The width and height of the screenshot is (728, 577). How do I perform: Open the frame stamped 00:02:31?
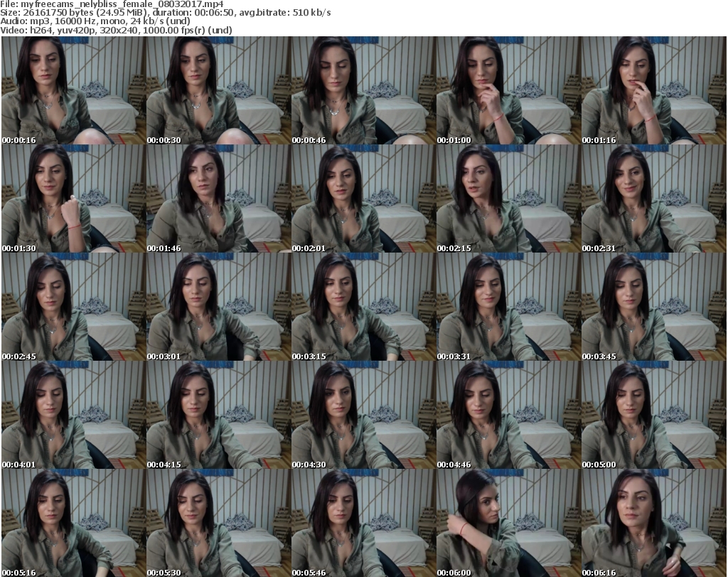point(654,198)
